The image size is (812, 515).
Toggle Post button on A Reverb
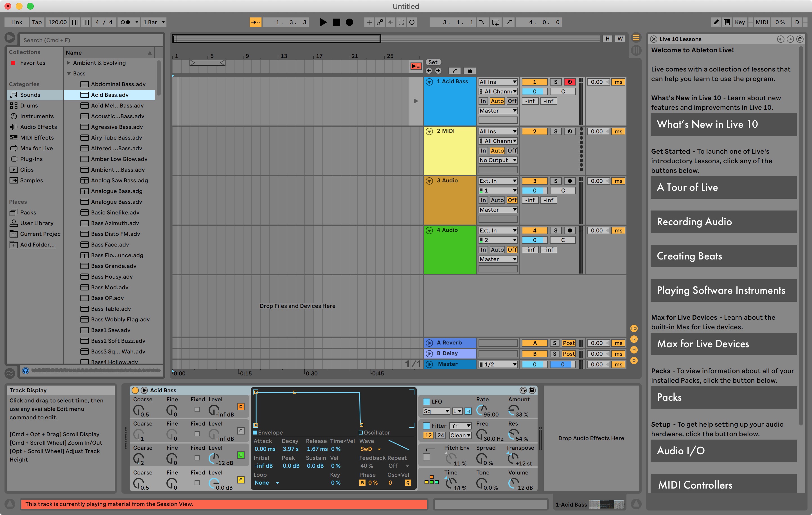[x=569, y=343]
